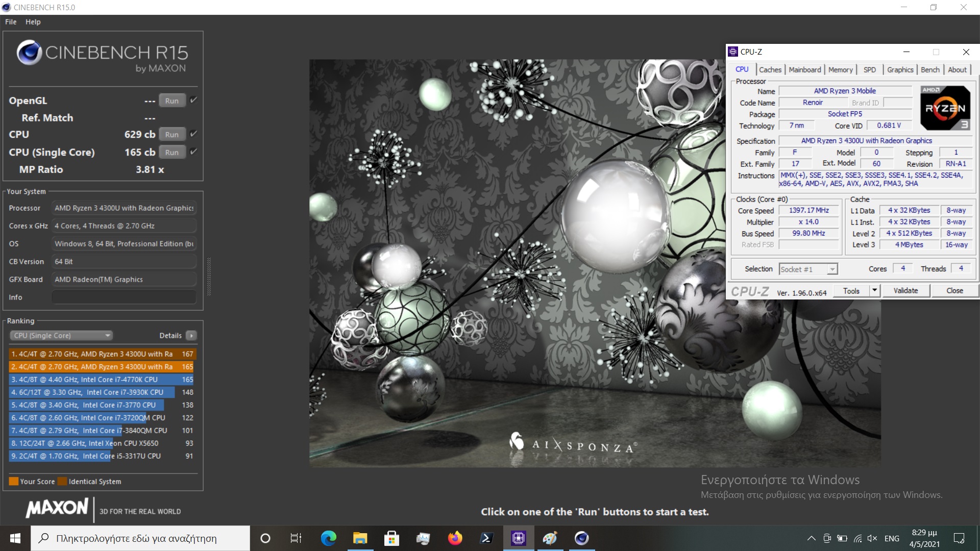
Task: Switch to Mainboard tab in CPU-Z
Action: (x=805, y=69)
